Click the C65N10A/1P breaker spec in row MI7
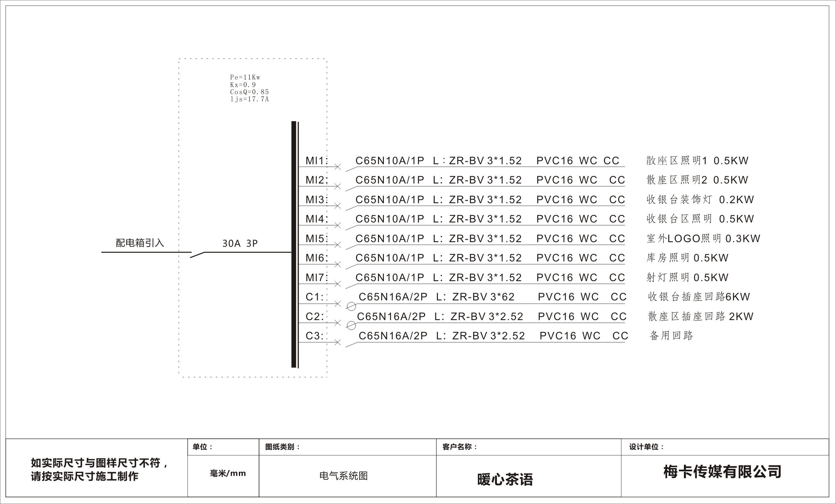The height and width of the screenshot is (504, 836). pos(390,277)
